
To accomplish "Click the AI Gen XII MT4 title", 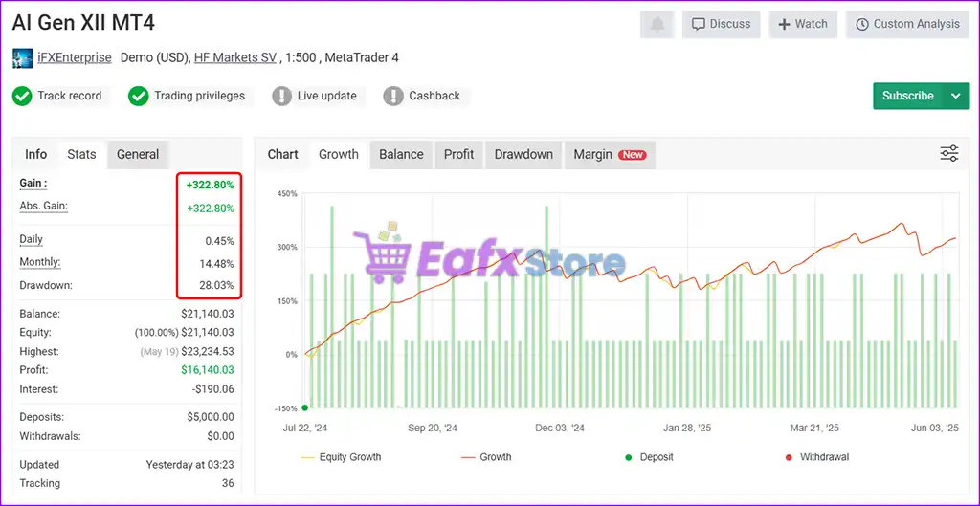I will [83, 23].
